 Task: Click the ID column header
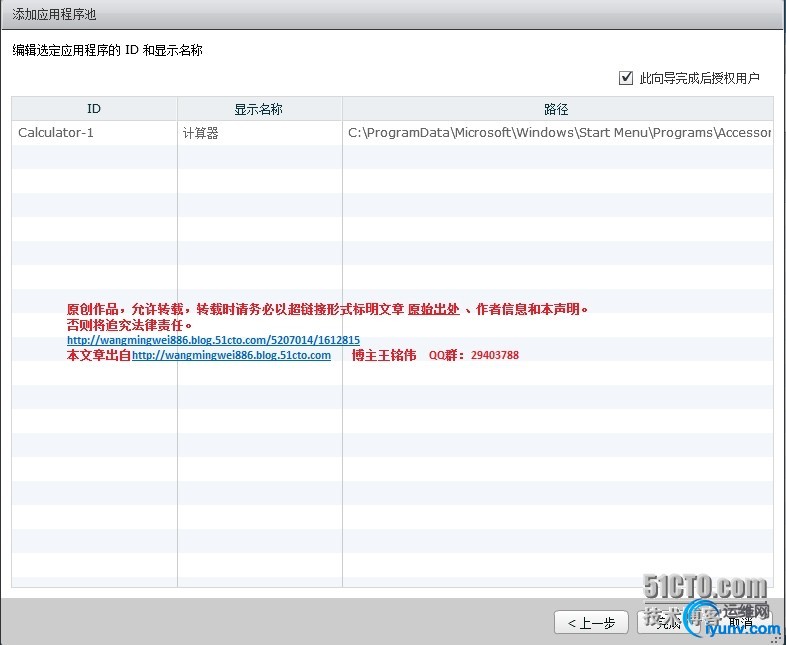tap(94, 109)
